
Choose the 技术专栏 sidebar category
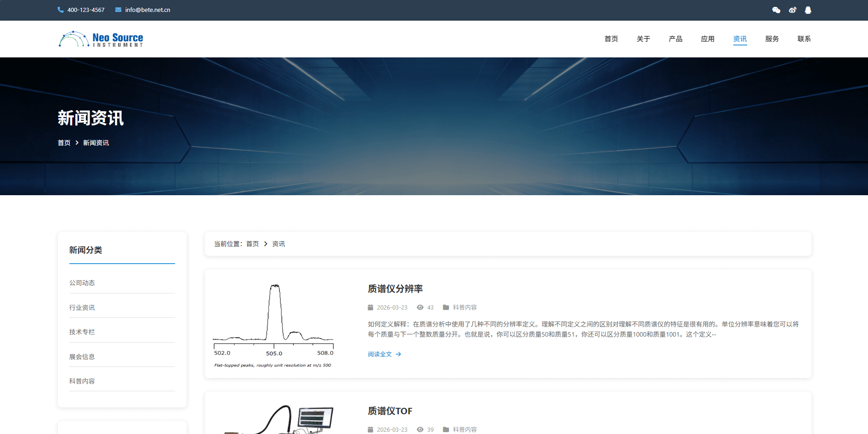click(x=82, y=332)
